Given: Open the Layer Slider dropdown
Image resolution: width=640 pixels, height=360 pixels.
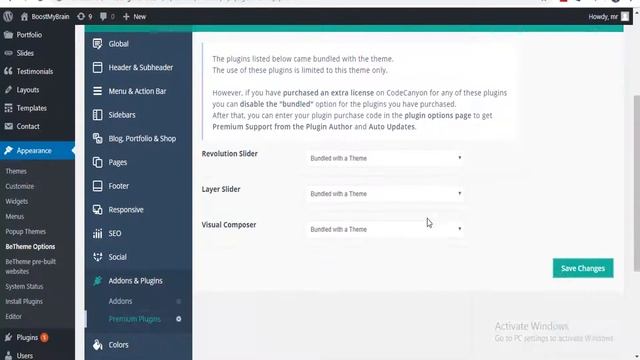Looking at the screenshot, I should point(385,193).
